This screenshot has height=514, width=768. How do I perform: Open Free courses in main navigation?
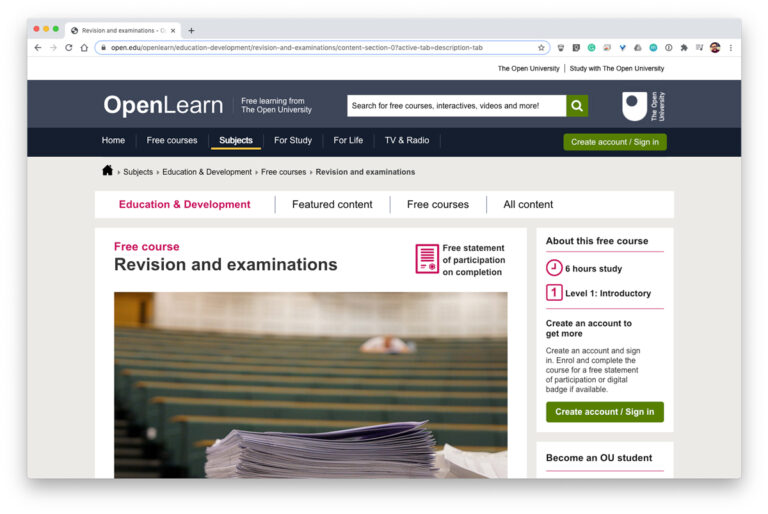(172, 140)
